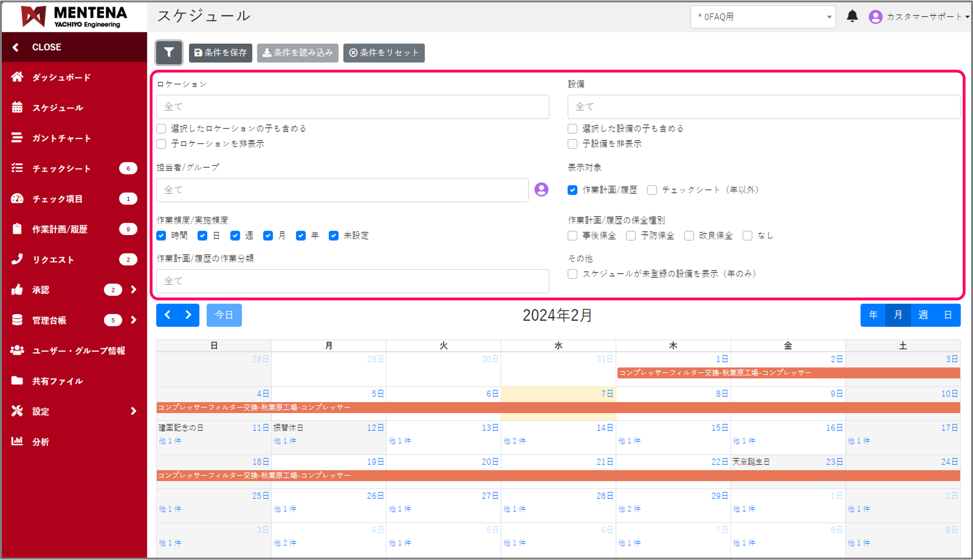Uncheck the 週 frequency checkbox
973x560 pixels.
(x=235, y=235)
